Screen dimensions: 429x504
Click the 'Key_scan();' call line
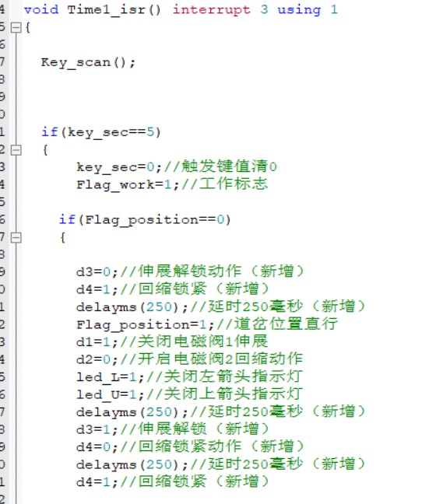coord(89,62)
